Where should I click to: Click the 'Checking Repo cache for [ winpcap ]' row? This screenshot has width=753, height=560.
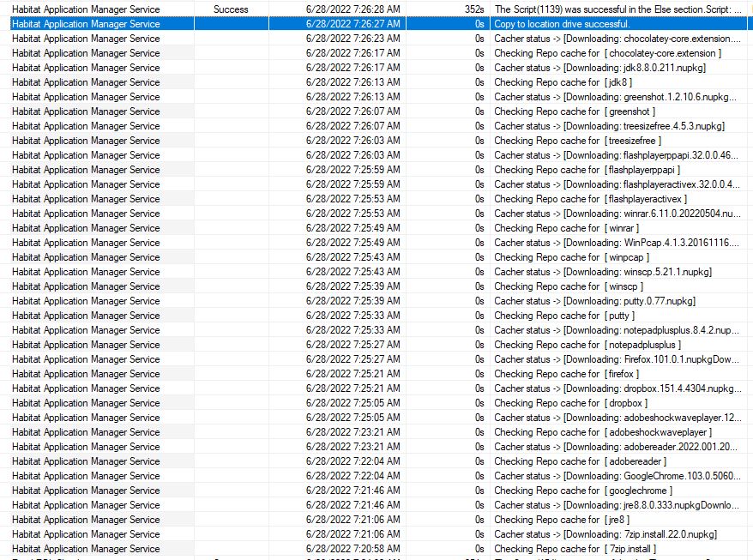(x=571, y=257)
